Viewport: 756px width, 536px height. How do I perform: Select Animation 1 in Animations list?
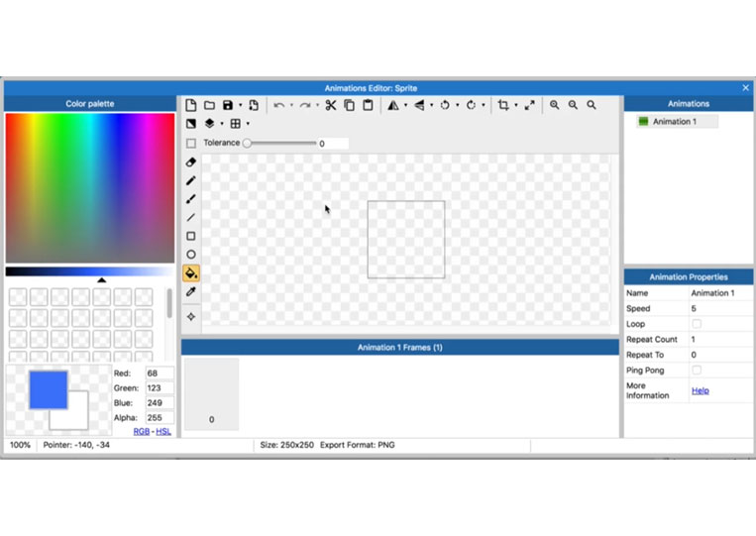click(x=677, y=122)
